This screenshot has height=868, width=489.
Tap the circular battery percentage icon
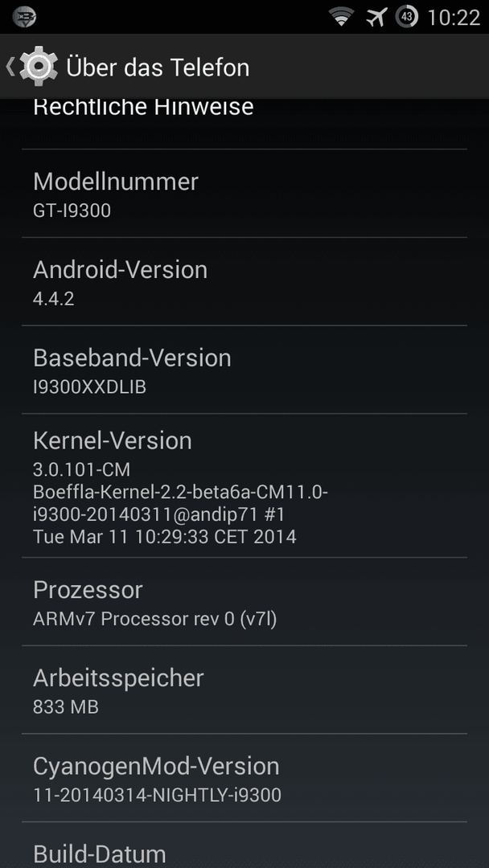pyautogui.click(x=406, y=17)
